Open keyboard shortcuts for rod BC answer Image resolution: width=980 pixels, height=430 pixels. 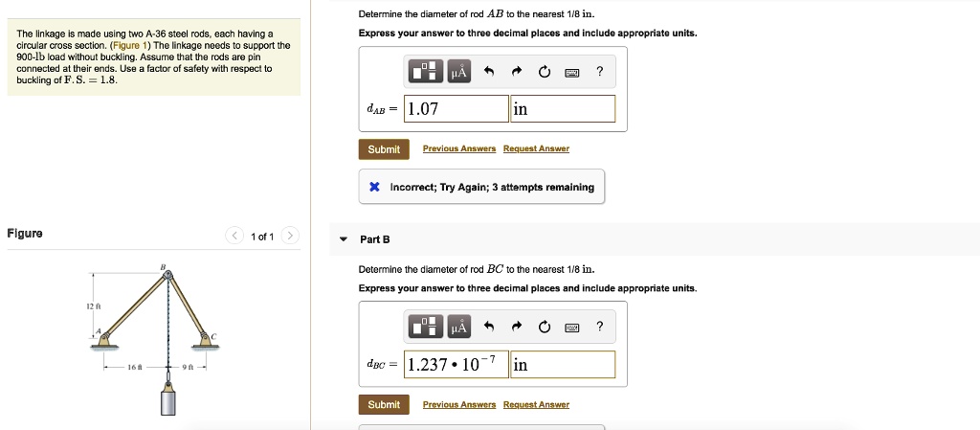(x=572, y=328)
